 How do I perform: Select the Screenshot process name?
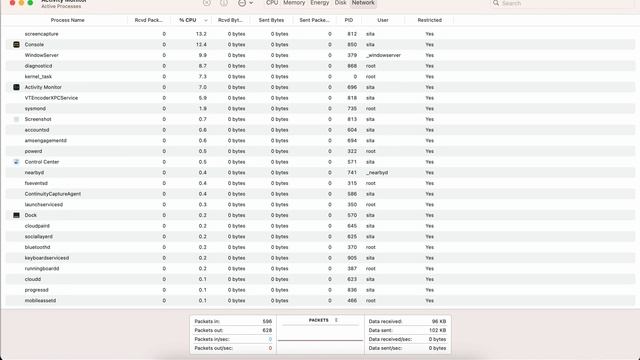click(x=38, y=119)
